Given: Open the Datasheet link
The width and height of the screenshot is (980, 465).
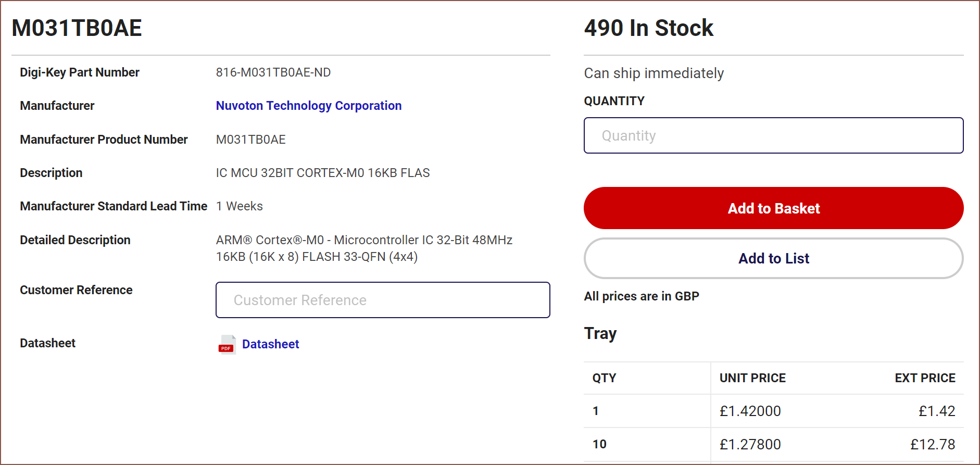Looking at the screenshot, I should coord(270,344).
